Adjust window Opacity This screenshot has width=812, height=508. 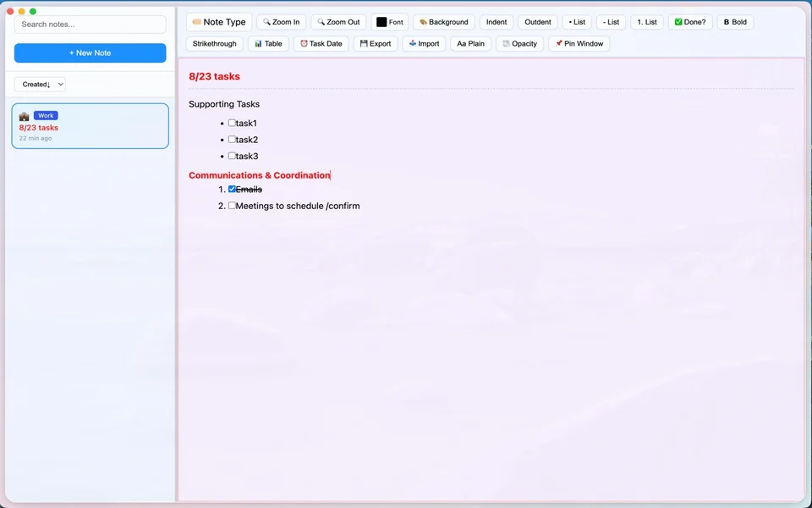[x=519, y=43]
